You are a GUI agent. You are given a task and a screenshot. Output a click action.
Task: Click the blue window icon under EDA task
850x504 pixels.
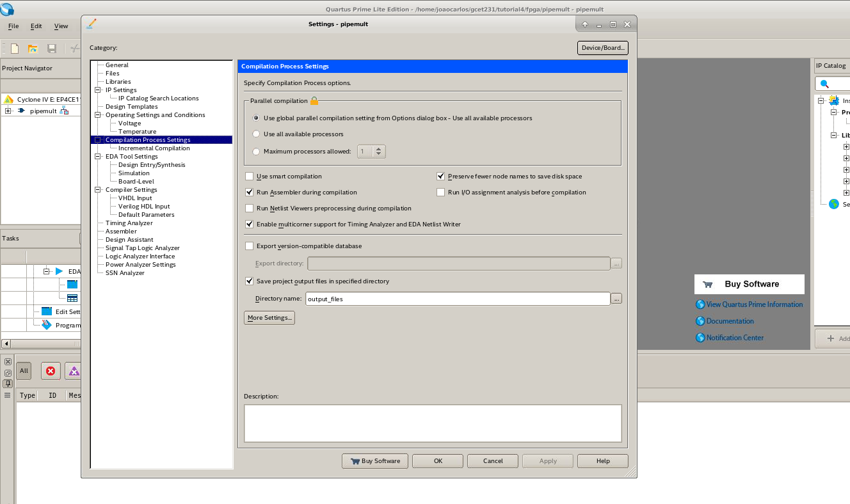point(72,285)
